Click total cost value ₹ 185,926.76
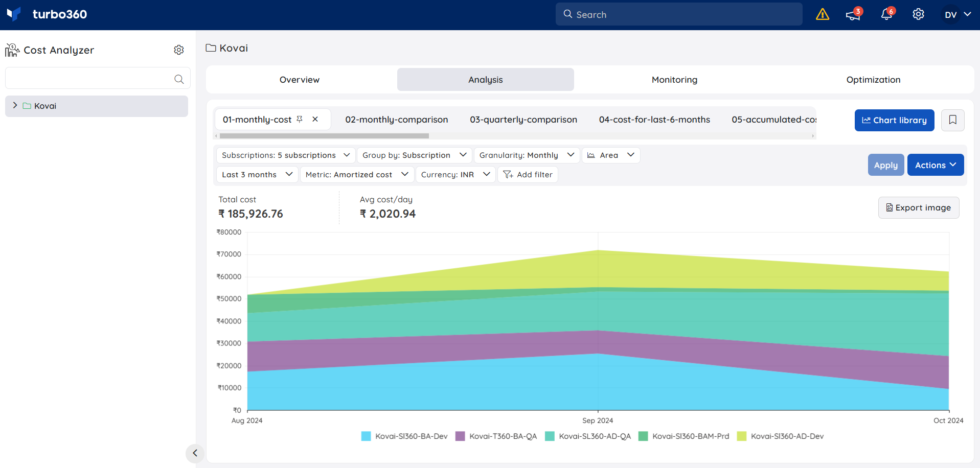The height and width of the screenshot is (468, 980). coord(250,214)
